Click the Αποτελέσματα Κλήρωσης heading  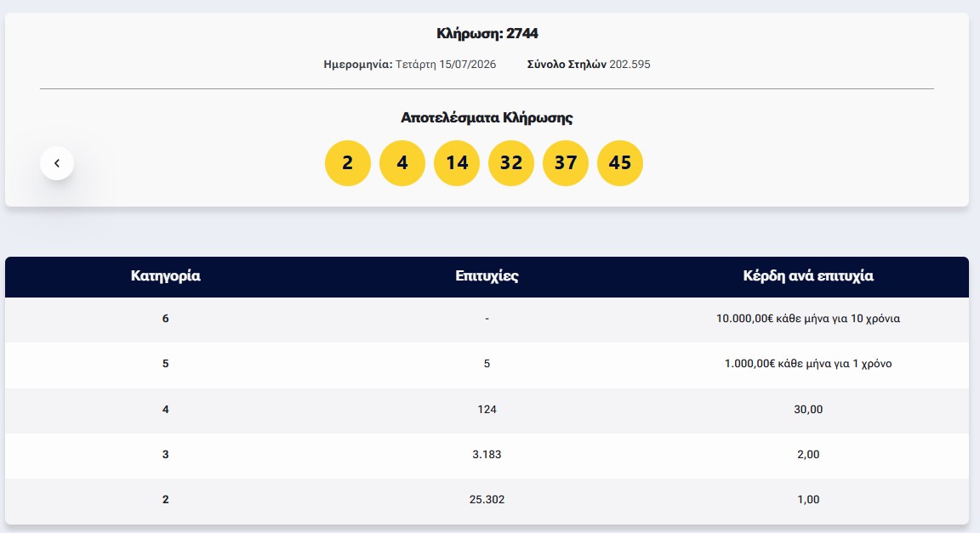coord(487,117)
